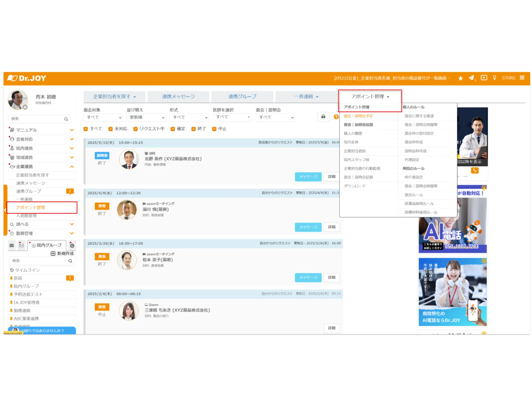Image resolution: width=532 pixels, height=399 pixels.
Task: Click the orange phone call icon
Action: click(475, 170)
